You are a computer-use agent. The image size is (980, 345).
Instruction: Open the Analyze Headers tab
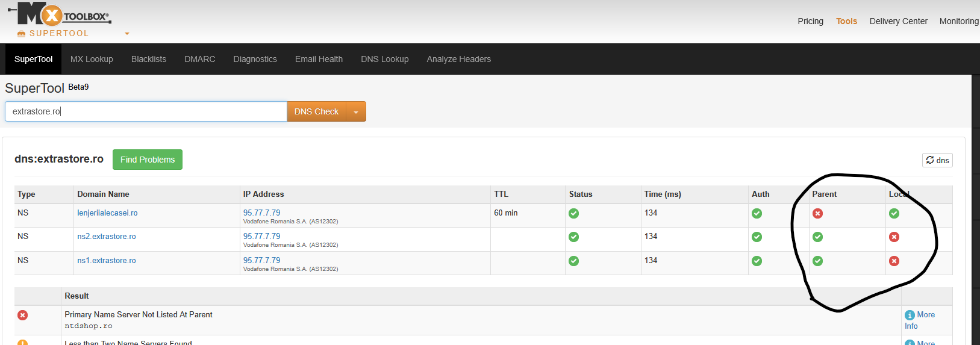click(459, 59)
